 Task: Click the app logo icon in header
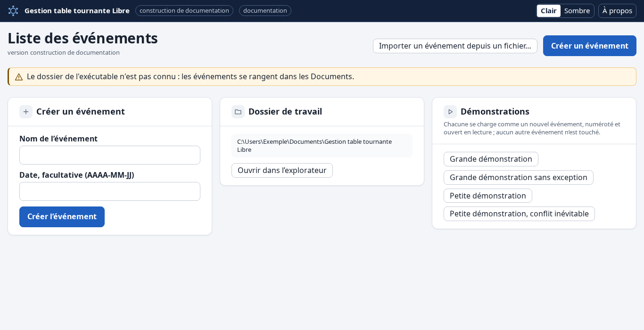[13, 11]
